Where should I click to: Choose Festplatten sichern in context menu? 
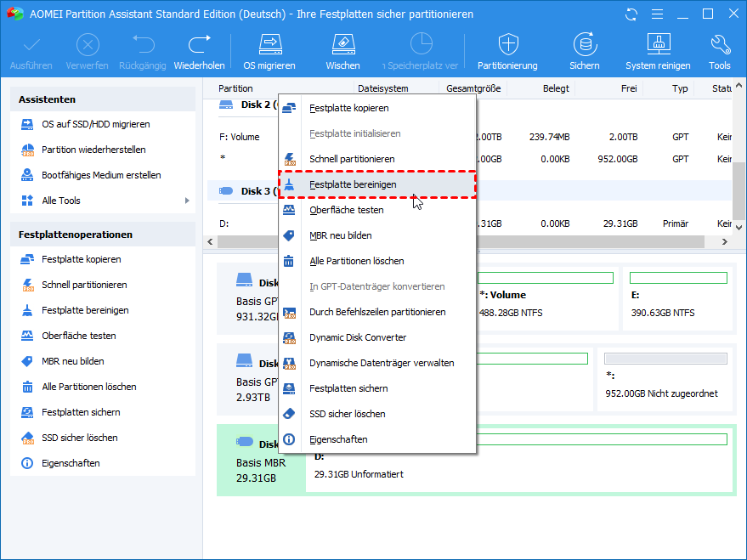coord(377,388)
